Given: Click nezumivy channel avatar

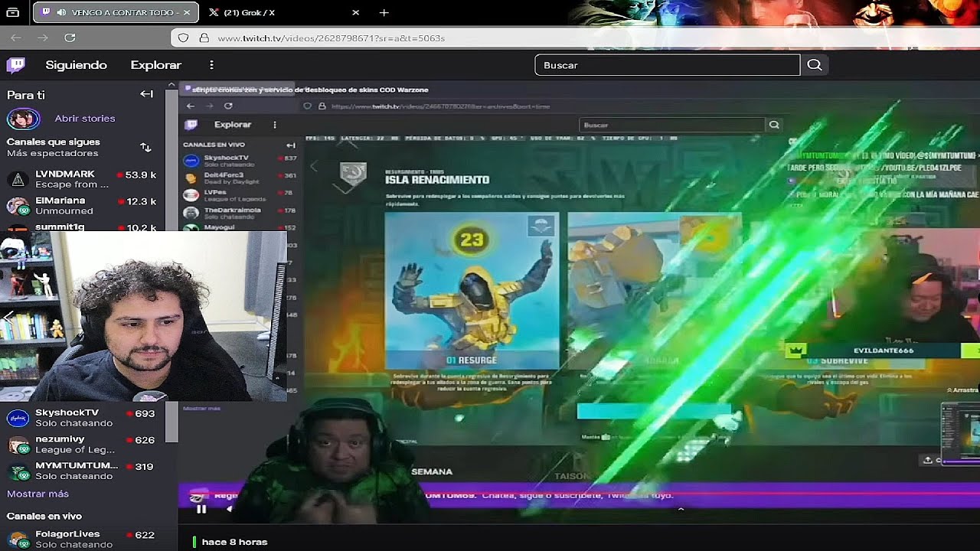Looking at the screenshot, I should click(18, 445).
